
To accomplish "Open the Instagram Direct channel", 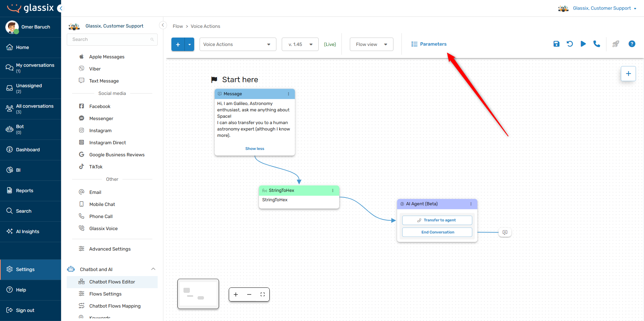I will (x=107, y=143).
